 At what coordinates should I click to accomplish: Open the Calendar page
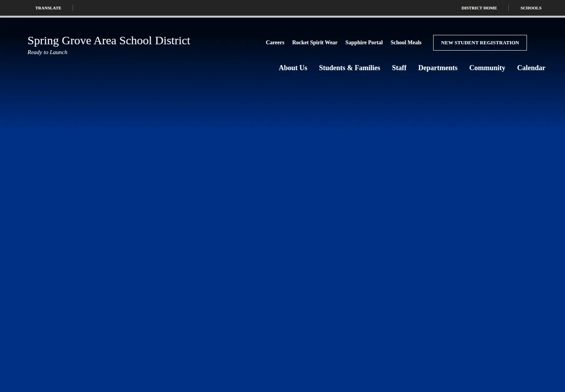click(x=531, y=68)
